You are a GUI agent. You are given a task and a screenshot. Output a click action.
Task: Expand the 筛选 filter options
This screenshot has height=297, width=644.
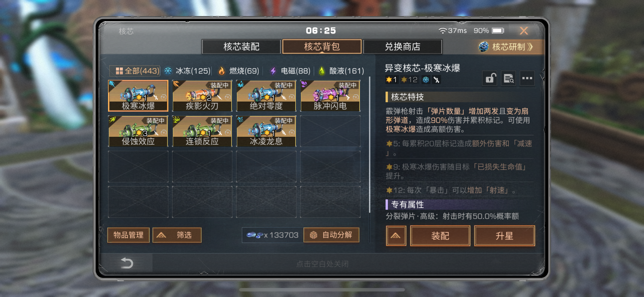tap(177, 235)
